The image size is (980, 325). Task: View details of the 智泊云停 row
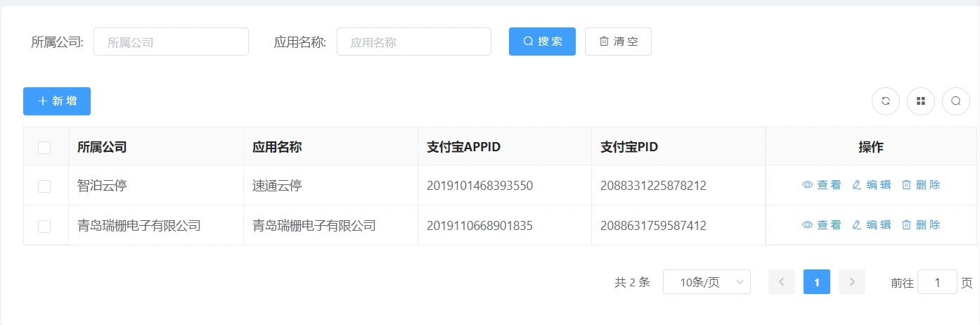pos(822,185)
